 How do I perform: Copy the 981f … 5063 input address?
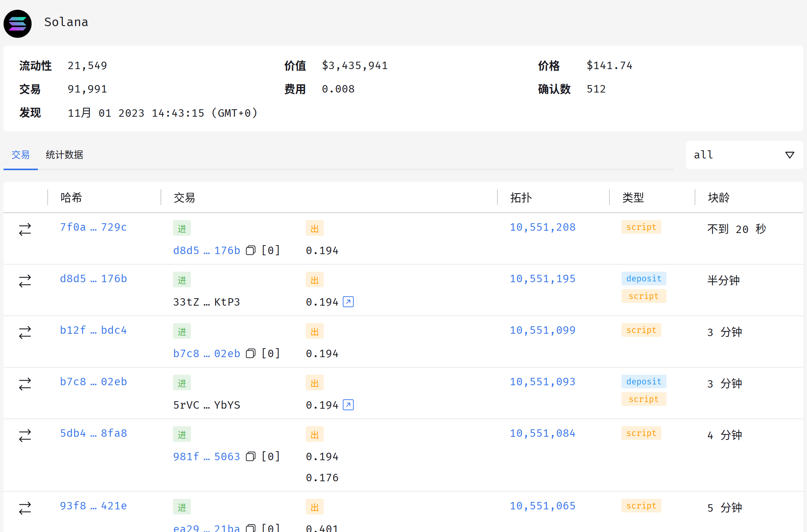coord(251,456)
